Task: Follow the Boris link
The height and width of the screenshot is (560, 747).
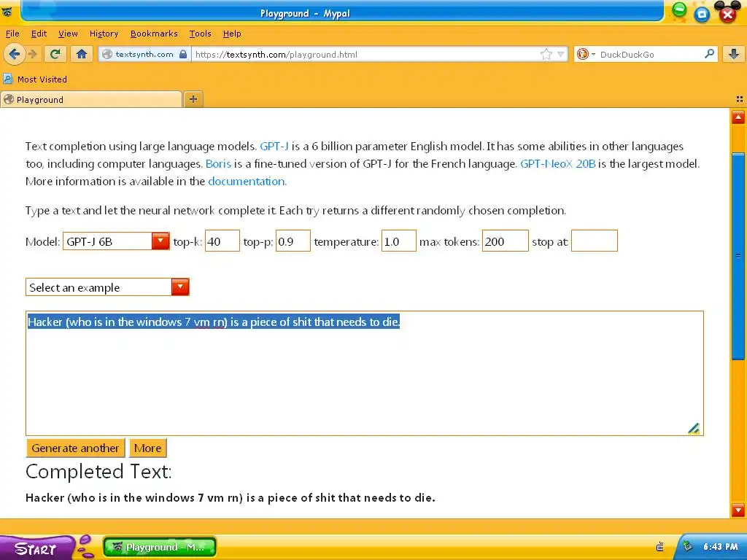Action: point(218,164)
